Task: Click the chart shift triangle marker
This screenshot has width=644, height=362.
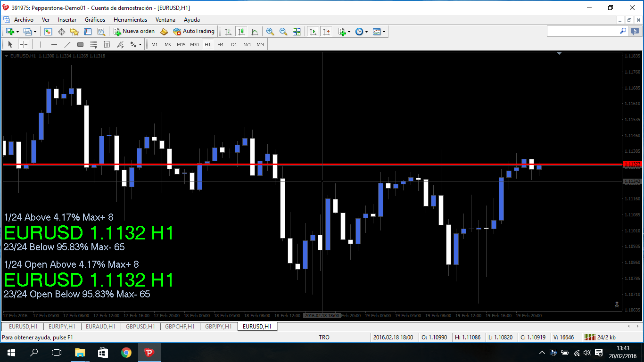Action: [559, 54]
